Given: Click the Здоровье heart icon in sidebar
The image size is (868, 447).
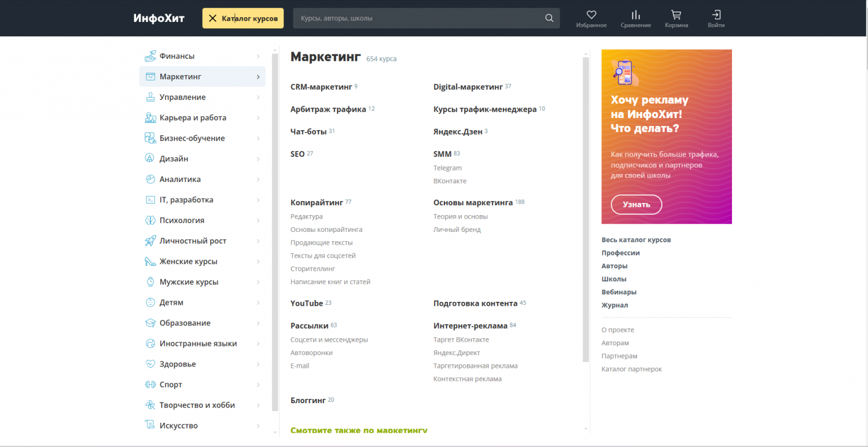Looking at the screenshot, I should click(x=150, y=364).
